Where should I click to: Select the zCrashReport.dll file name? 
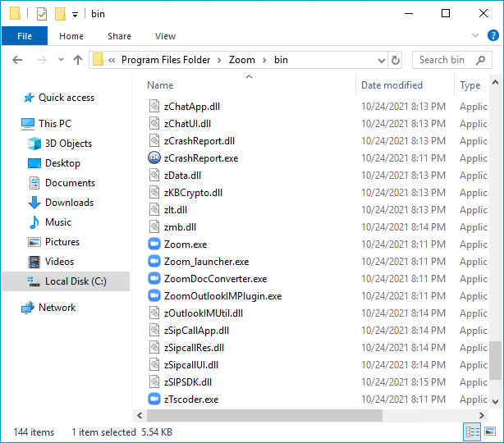tap(199, 141)
